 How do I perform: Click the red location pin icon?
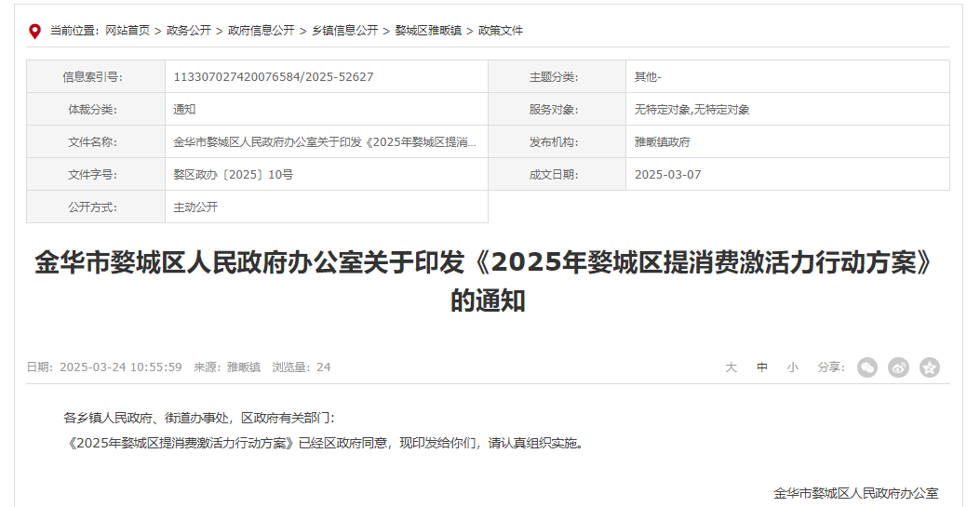click(x=35, y=32)
